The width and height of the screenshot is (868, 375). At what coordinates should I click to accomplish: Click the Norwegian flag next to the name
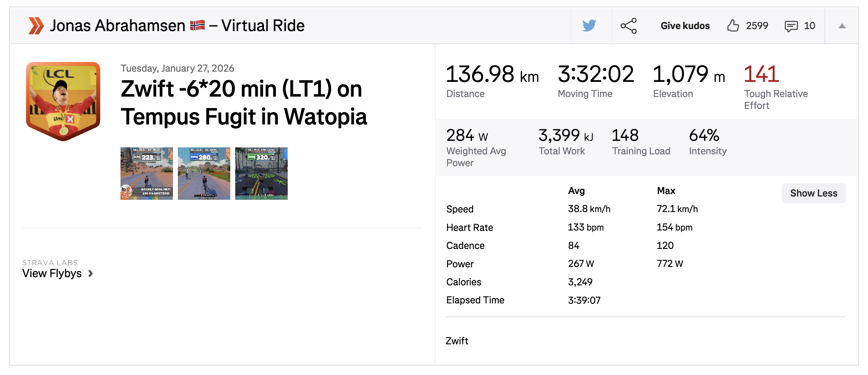point(198,25)
